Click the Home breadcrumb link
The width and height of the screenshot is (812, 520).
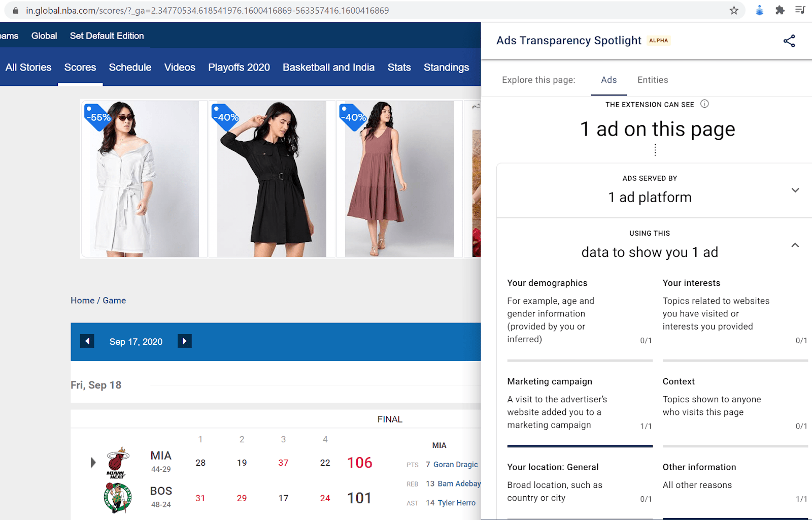[x=82, y=300]
